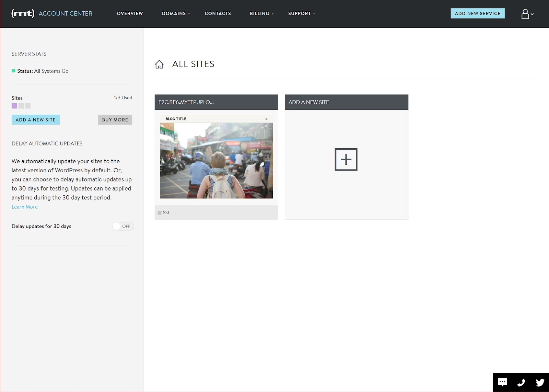Viewport: 549px width, 392px height.
Task: Open the blog site preview thumbnail
Action: pos(216,157)
